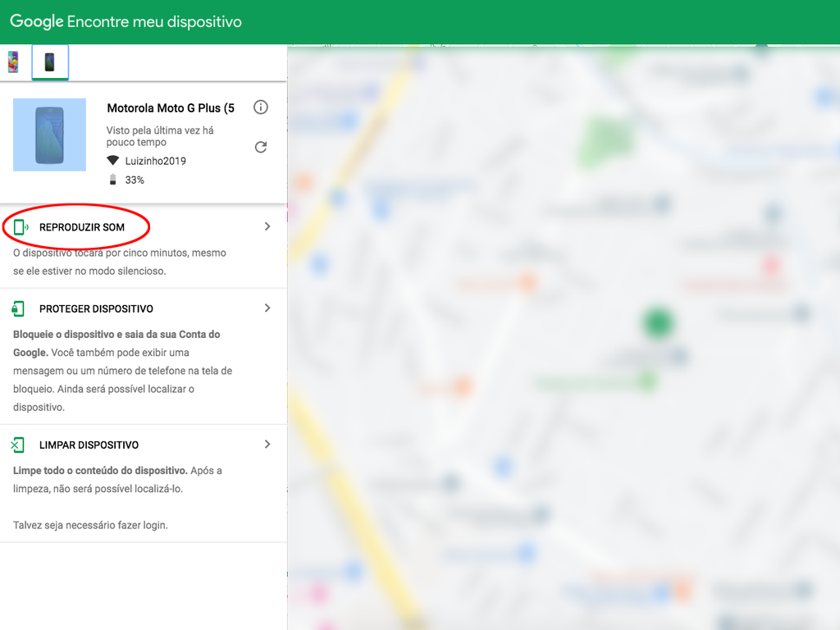Click 'Talvez seja necessário fazer login' text
Viewport: 840px width, 630px height.
coord(90,525)
